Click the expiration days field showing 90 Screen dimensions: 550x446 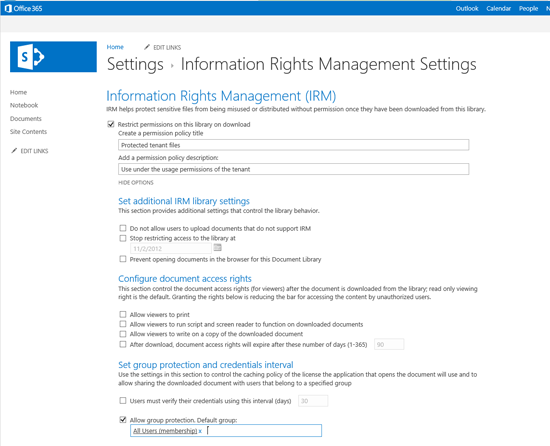[389, 344]
